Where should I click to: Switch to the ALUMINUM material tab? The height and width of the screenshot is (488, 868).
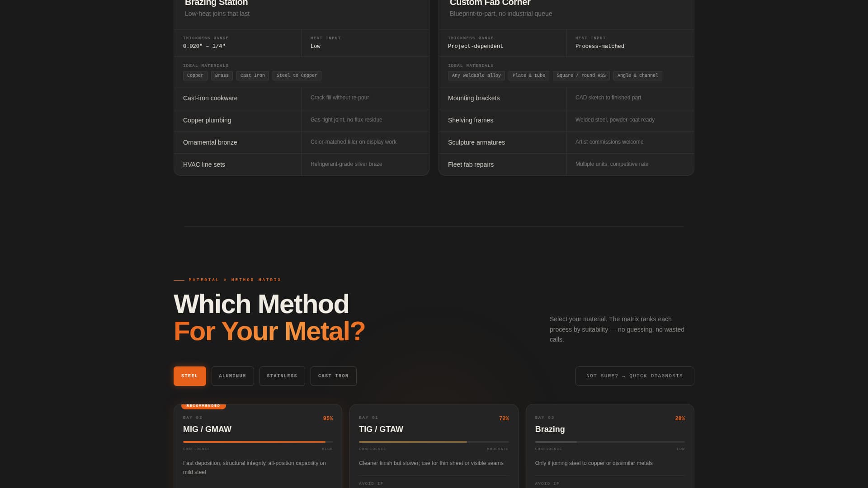(232, 375)
